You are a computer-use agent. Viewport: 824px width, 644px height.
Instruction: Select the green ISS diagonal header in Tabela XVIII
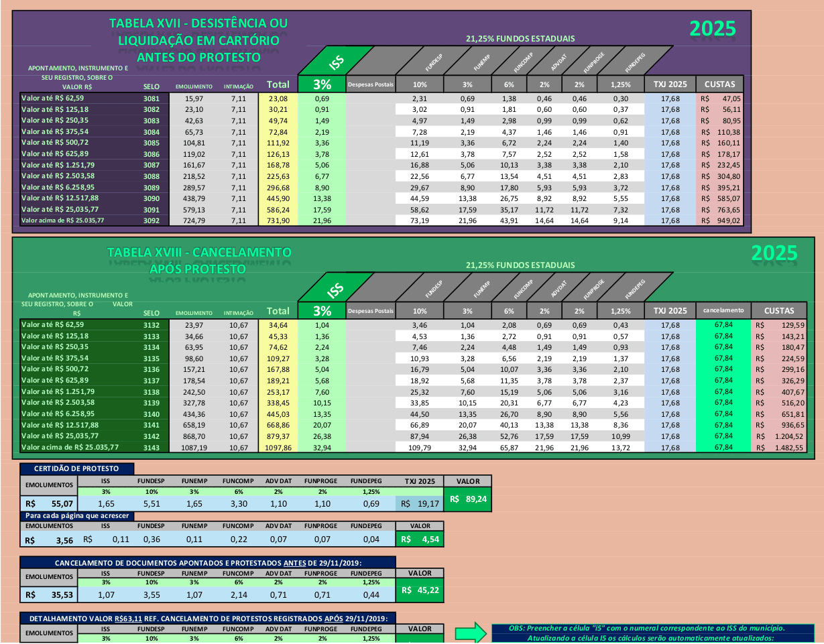(x=333, y=288)
